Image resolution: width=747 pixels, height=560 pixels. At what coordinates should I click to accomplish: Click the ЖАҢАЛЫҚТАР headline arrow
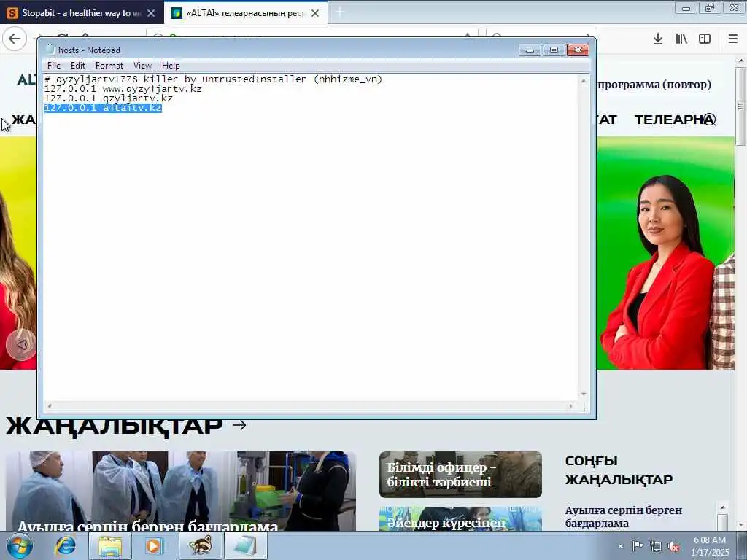click(239, 425)
